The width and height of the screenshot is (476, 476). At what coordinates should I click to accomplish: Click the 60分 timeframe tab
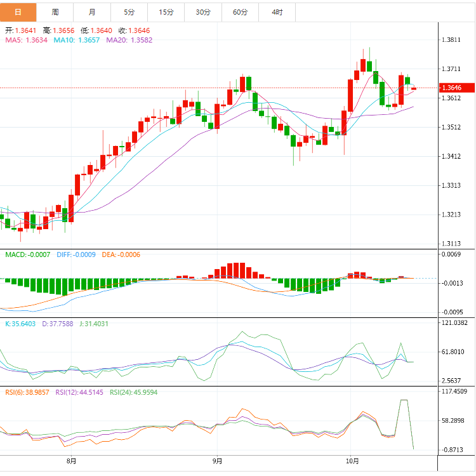point(241,12)
